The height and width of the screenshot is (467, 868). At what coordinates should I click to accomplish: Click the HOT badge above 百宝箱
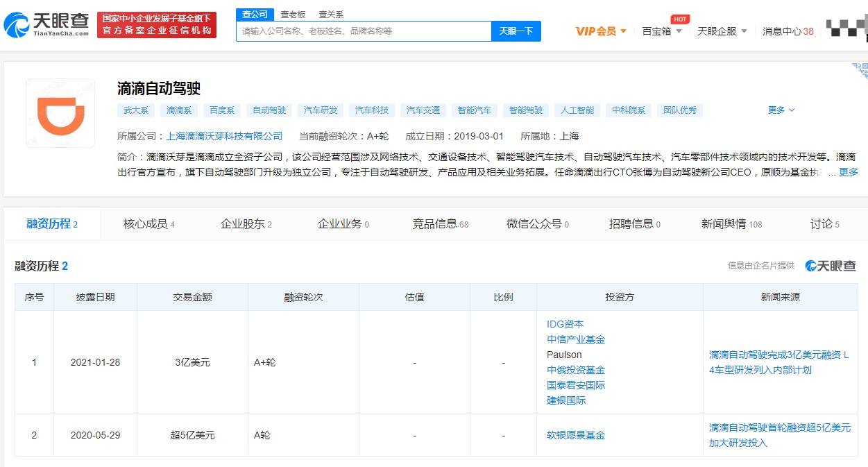point(680,19)
